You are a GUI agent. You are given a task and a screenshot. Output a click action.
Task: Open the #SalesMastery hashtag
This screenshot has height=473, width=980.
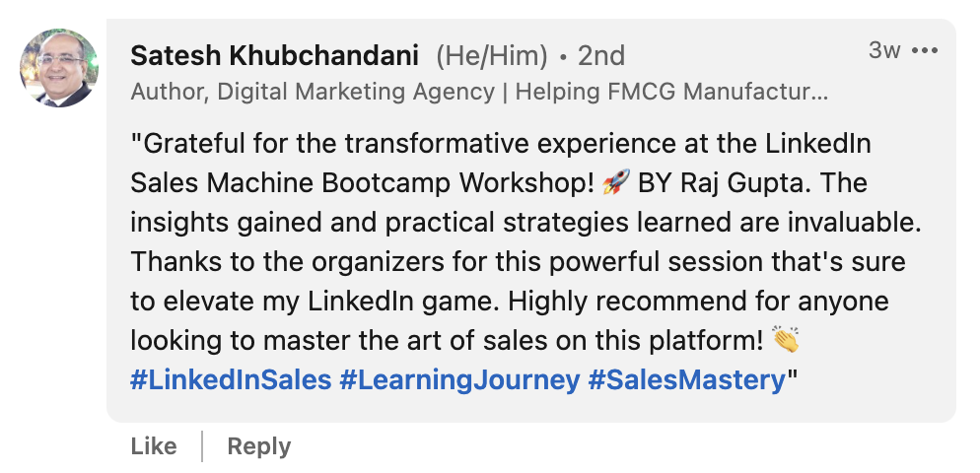coord(686,379)
